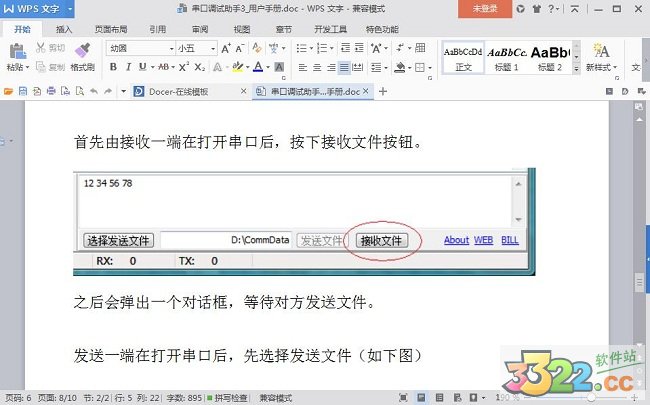Viewport: 650px width, 405px height.
Task: Toggle character shading A button
Action: (279, 67)
